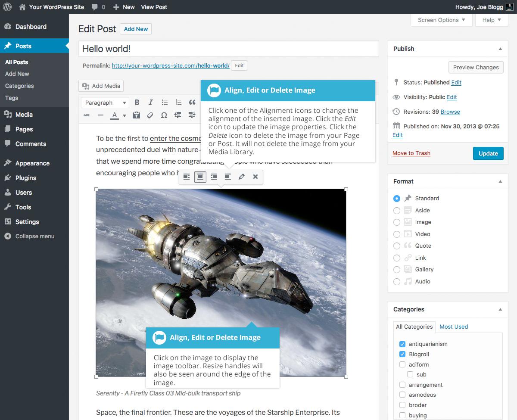Click the text color A icon
Viewport: 517px width, 420px height.
click(114, 115)
